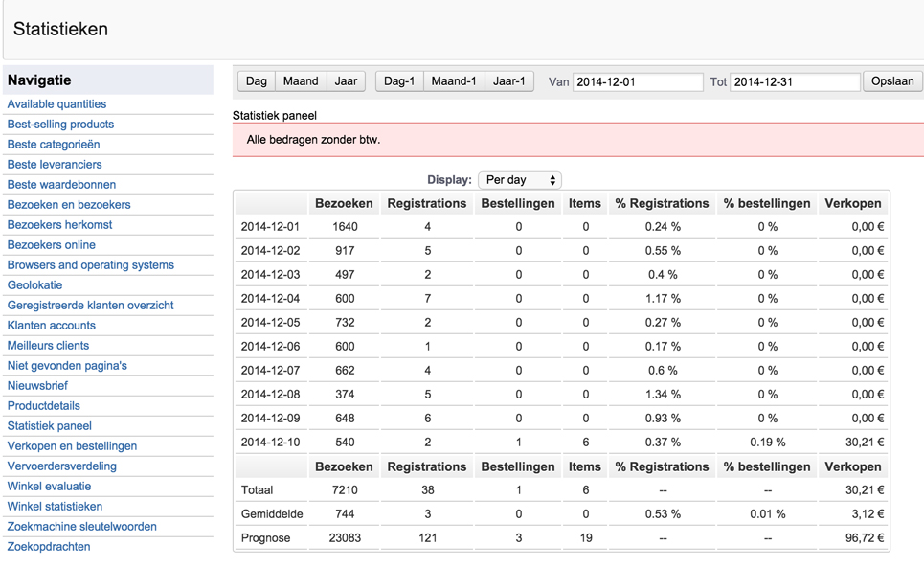Screen dimensions: 924x568
Task: Select the Maand-1 period button
Action: click(x=454, y=81)
